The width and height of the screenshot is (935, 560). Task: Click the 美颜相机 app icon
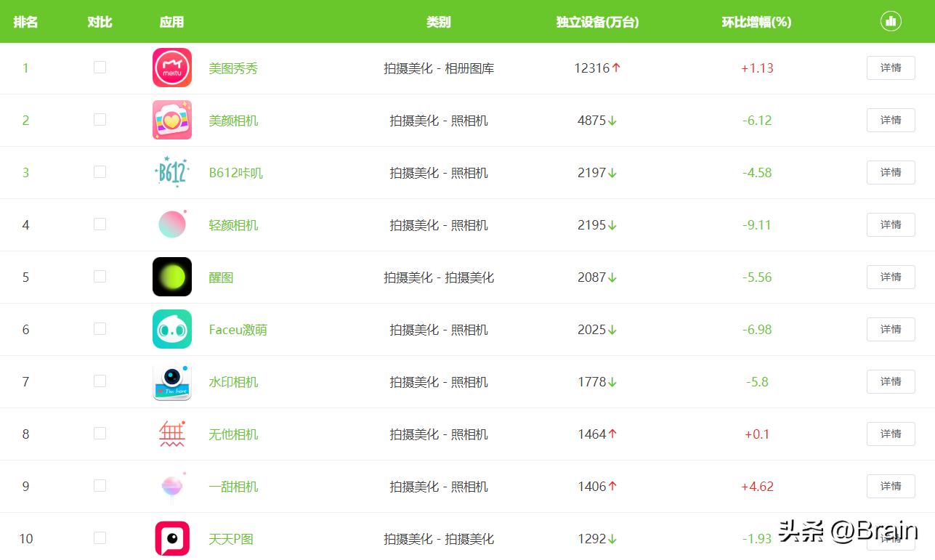171,120
